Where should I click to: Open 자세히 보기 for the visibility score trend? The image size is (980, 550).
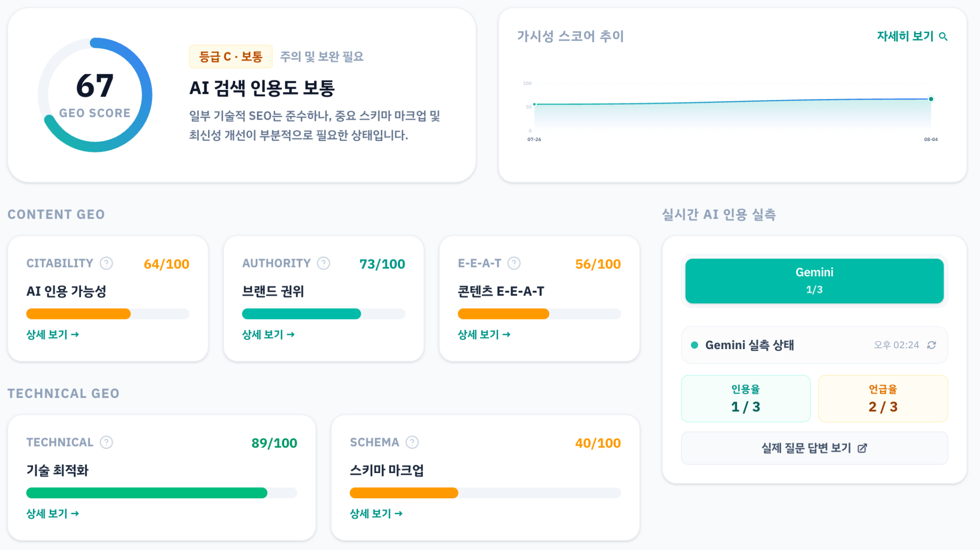pos(912,36)
